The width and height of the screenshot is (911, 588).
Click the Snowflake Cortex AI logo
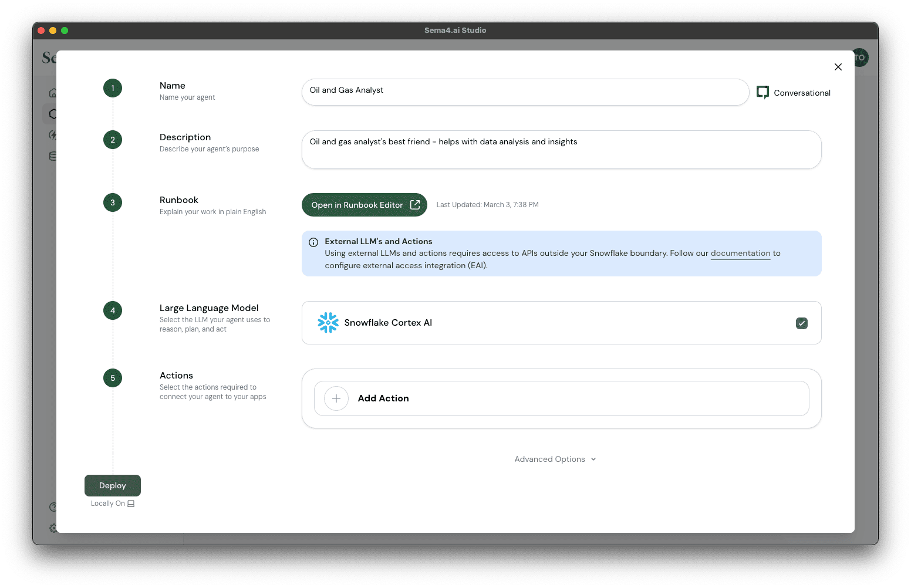coord(328,323)
